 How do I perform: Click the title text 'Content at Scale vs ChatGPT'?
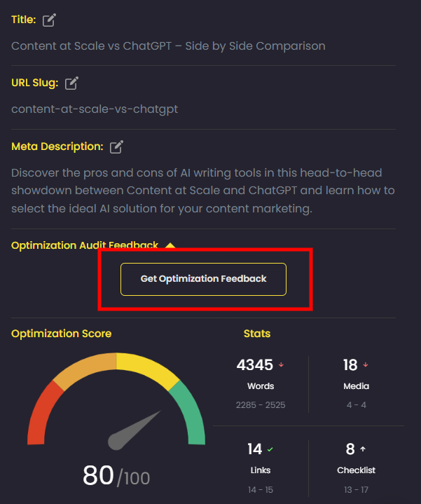pos(168,46)
